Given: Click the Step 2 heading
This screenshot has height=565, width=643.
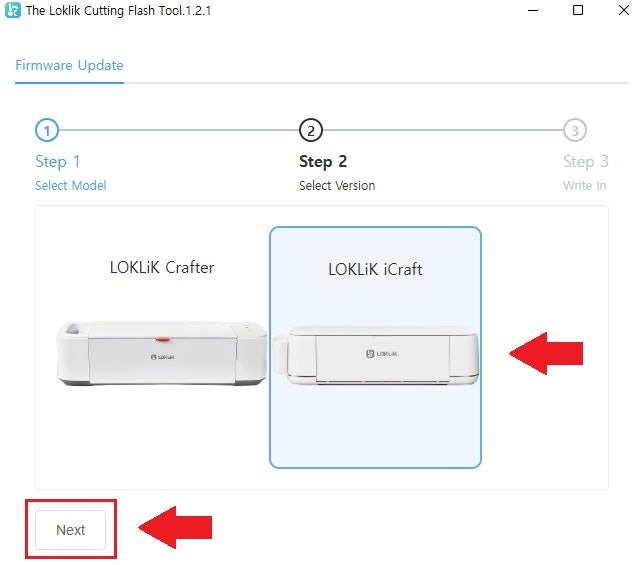Looking at the screenshot, I should 323,162.
